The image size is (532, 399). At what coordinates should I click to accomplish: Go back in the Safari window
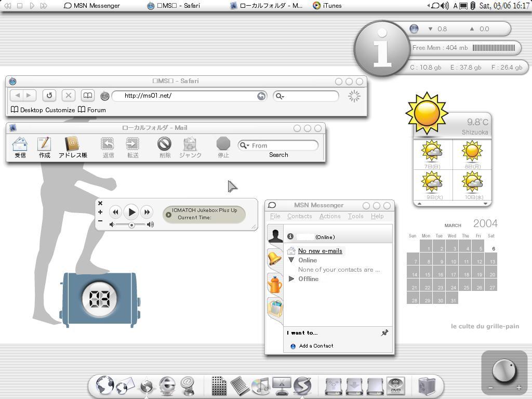tap(17, 96)
